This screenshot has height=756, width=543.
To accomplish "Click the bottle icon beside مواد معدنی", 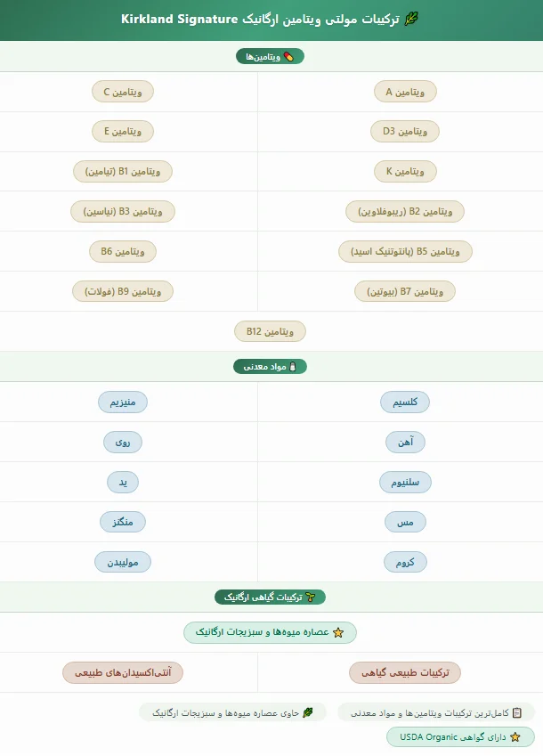I will point(293,367).
